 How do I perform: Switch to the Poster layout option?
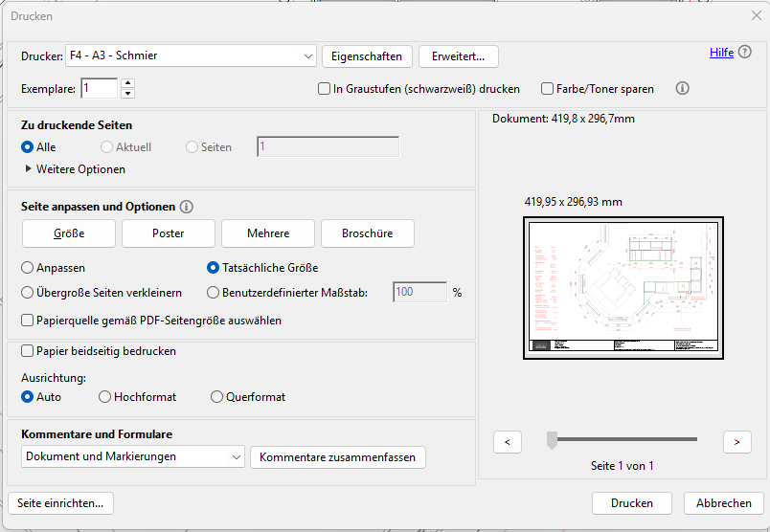168,233
